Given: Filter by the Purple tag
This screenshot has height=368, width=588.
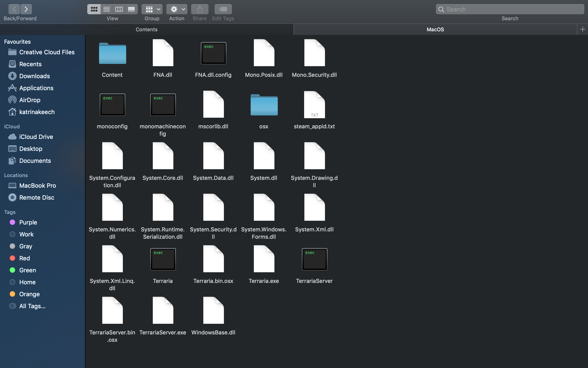Looking at the screenshot, I should [x=42, y=222].
